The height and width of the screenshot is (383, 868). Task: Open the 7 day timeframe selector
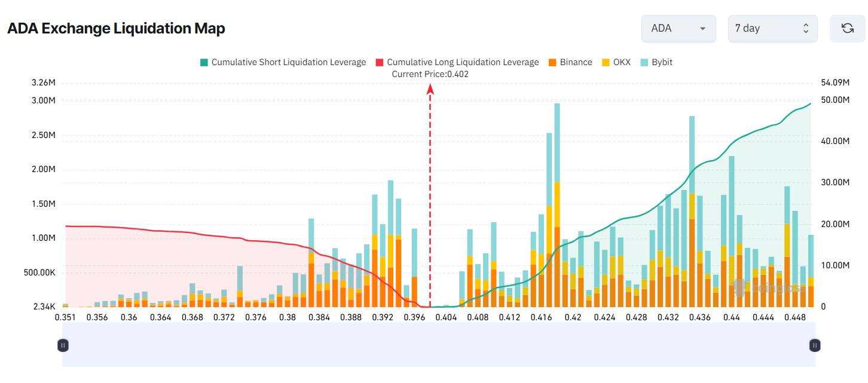[772, 28]
